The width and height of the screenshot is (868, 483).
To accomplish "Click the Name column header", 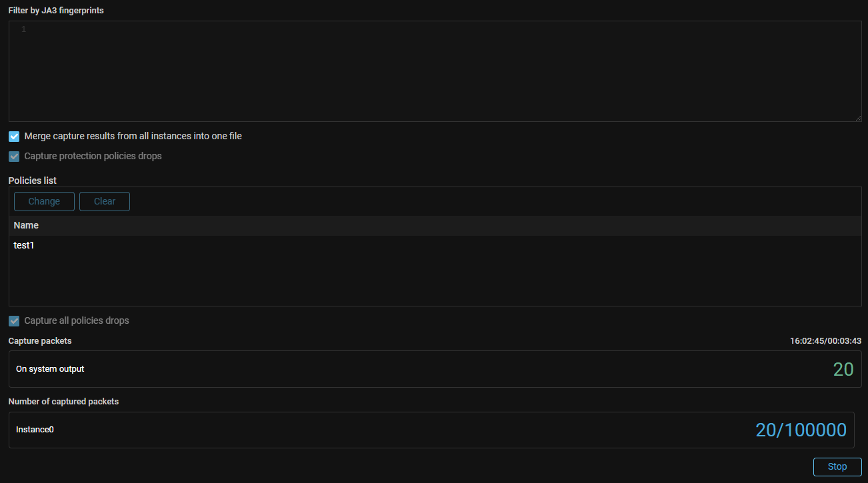I will 27,225.
